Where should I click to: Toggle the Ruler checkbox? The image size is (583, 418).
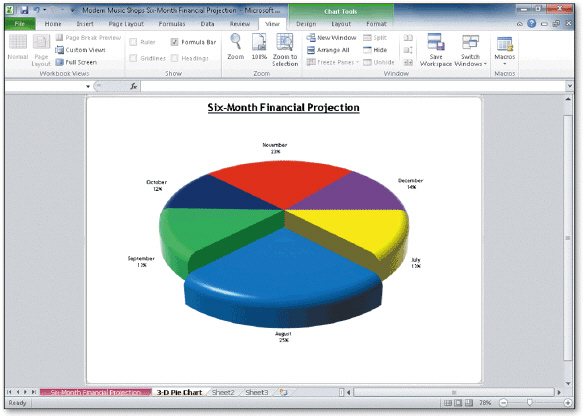pyautogui.click(x=133, y=42)
